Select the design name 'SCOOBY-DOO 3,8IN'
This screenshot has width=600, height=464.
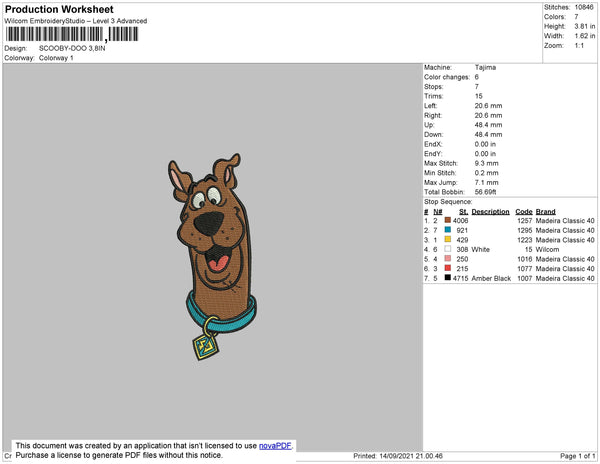point(72,49)
